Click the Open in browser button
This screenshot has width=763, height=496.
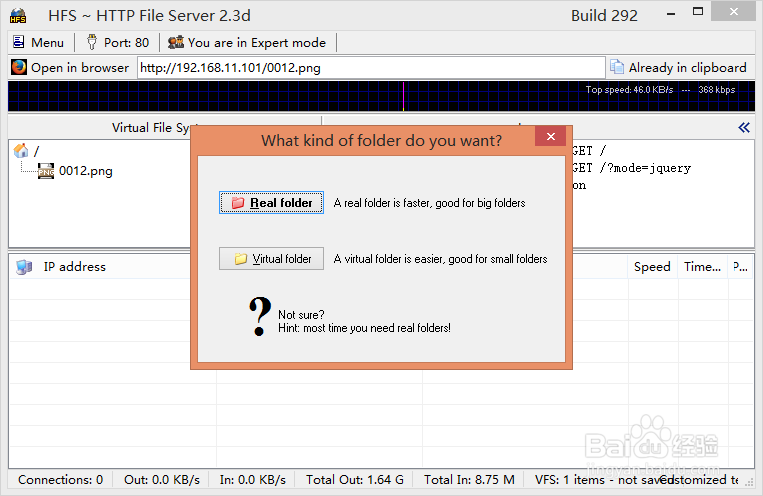pos(70,68)
